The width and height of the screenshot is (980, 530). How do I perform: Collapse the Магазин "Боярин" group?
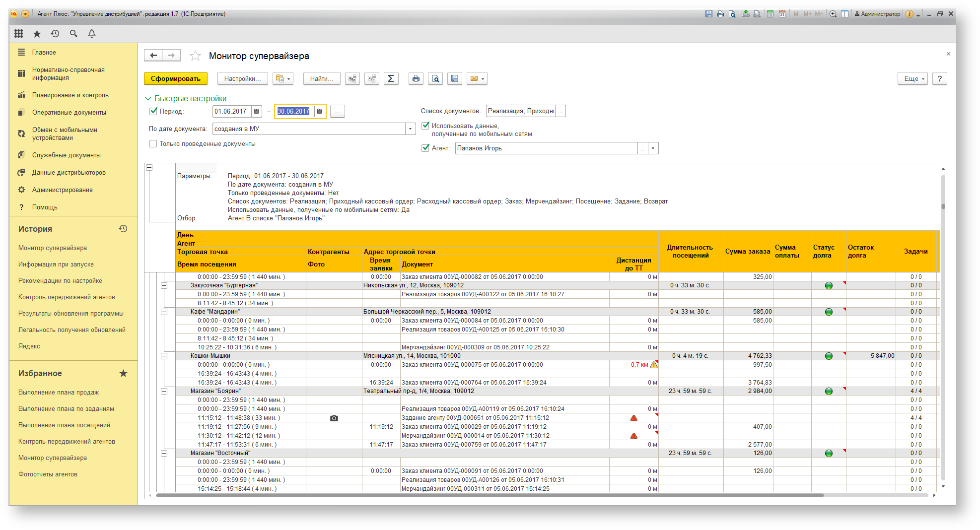pos(164,392)
